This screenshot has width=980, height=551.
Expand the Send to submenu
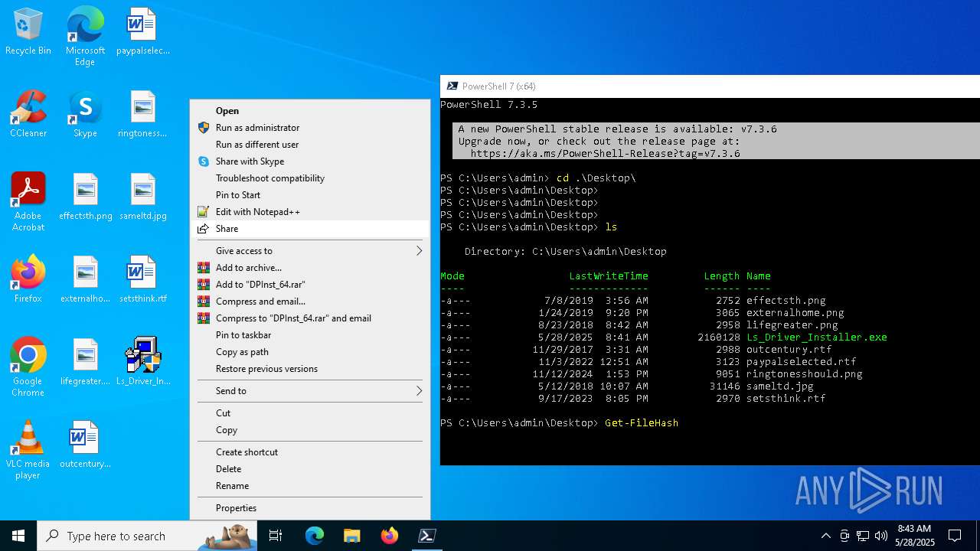point(310,391)
